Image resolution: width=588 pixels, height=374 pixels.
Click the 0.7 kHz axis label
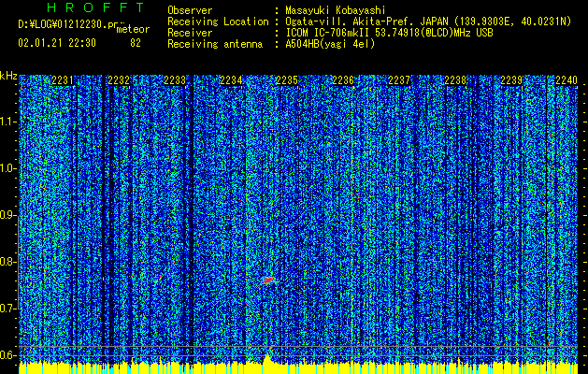(7, 309)
